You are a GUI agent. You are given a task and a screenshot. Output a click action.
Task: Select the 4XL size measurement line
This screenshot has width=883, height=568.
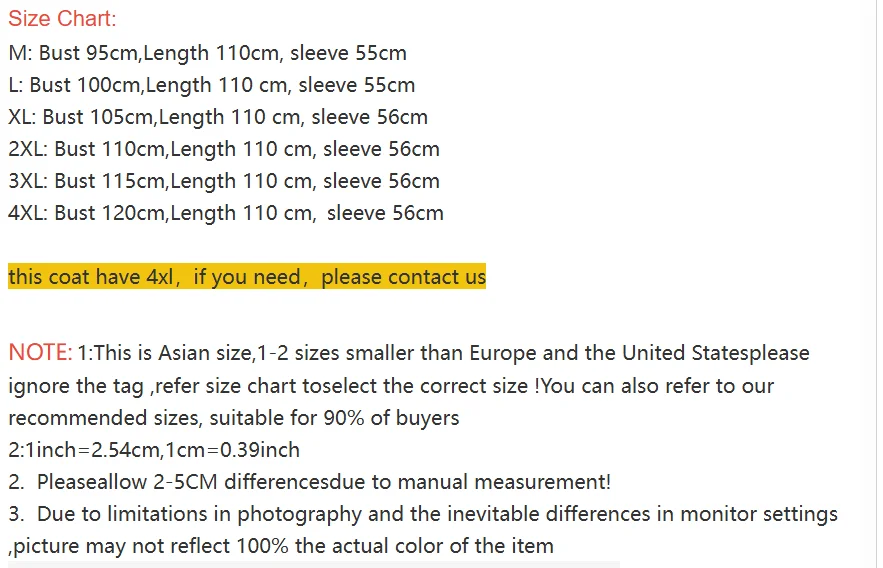[225, 213]
